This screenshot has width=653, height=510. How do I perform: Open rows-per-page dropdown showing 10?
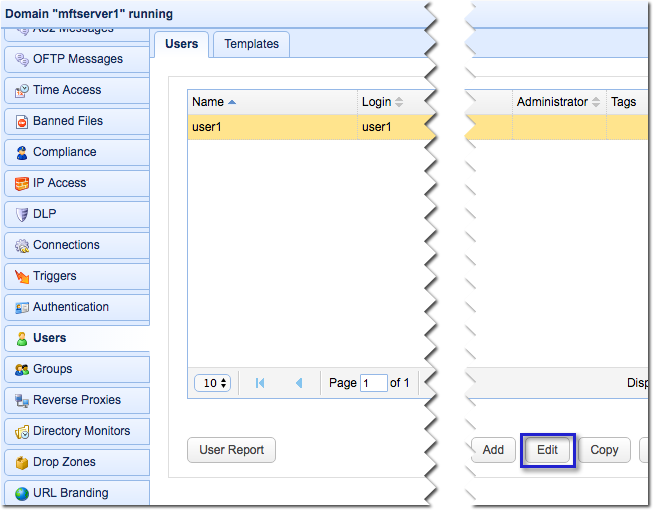[212, 383]
